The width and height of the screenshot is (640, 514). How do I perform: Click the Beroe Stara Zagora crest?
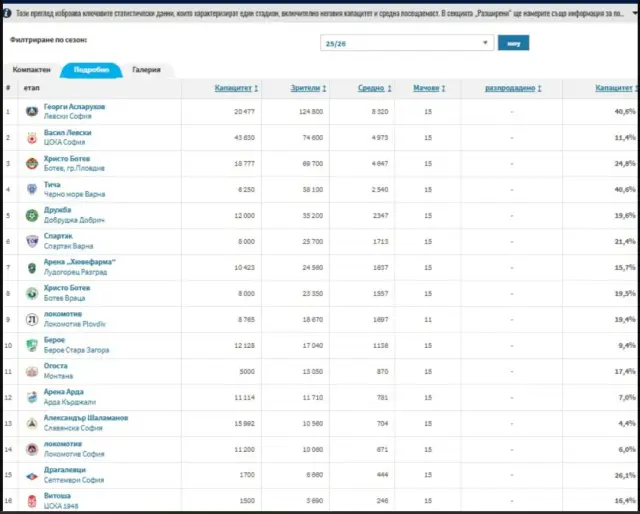pyautogui.click(x=33, y=345)
